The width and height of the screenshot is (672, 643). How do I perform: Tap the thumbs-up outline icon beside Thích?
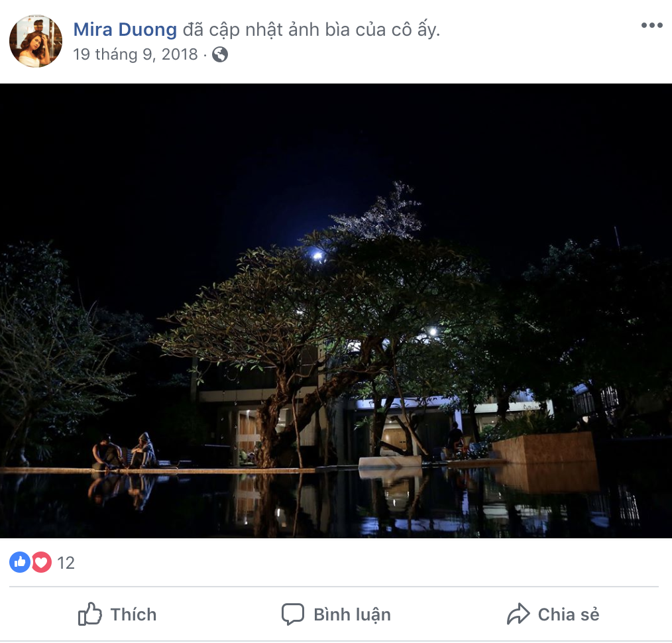(x=89, y=614)
